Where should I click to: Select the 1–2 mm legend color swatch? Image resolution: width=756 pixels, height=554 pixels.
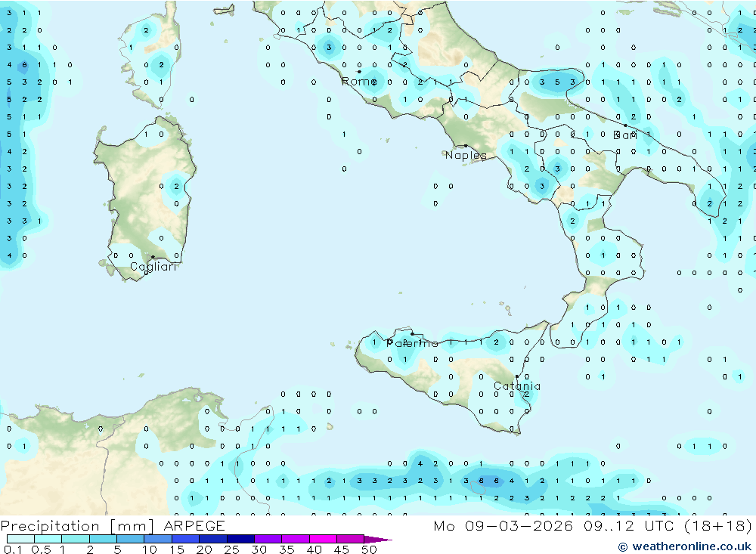pos(75,539)
